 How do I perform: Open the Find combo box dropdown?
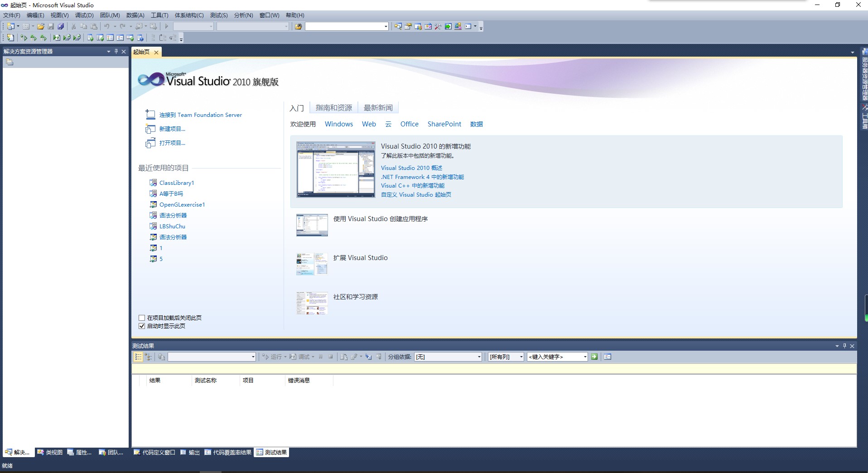[386, 26]
